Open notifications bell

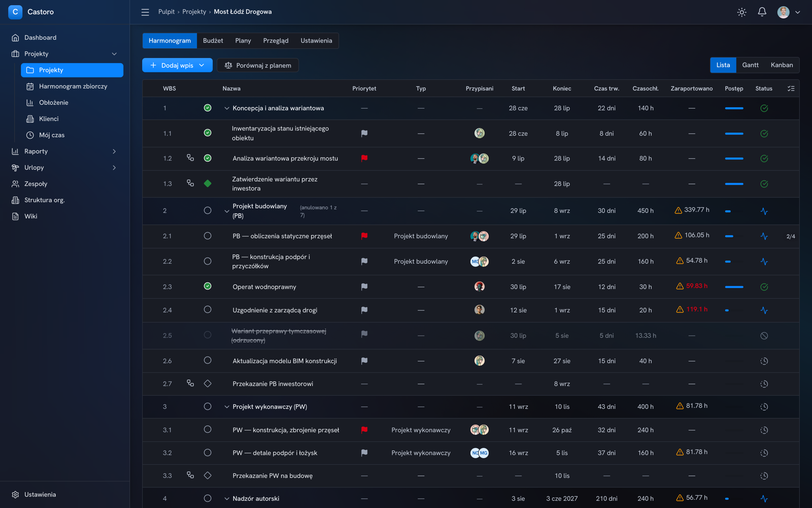(x=762, y=12)
